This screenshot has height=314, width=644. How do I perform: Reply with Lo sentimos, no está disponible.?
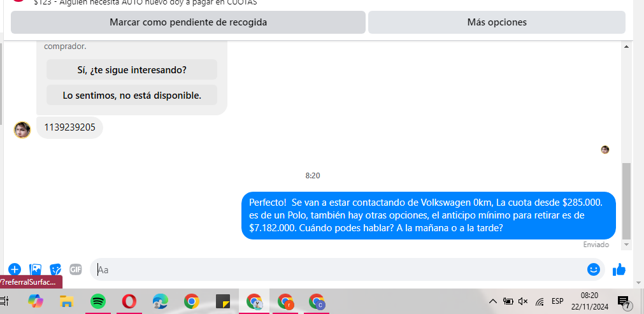(132, 96)
